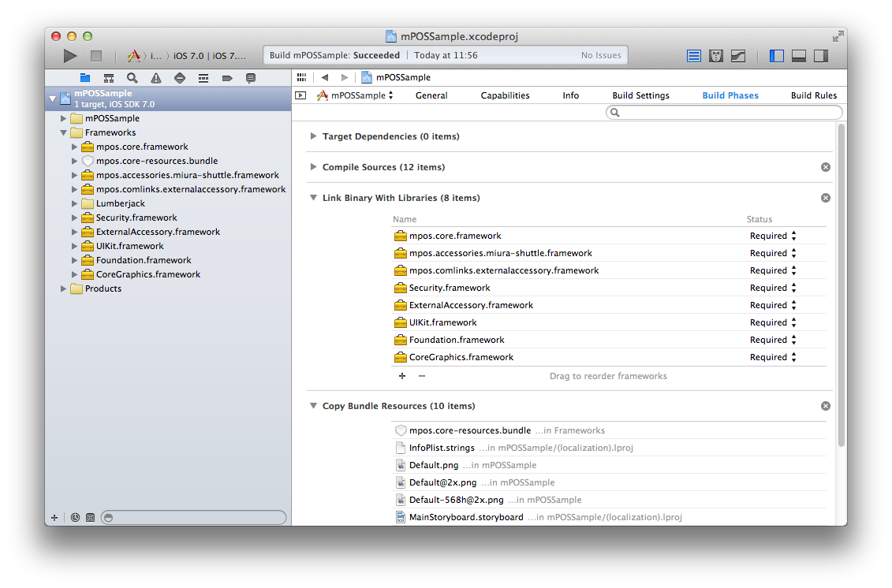
Task: Select mpos.core-resources.bundle in navigator
Action: click(168, 161)
